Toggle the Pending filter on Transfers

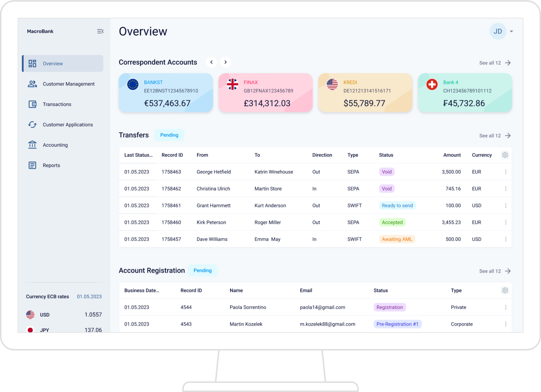point(169,135)
